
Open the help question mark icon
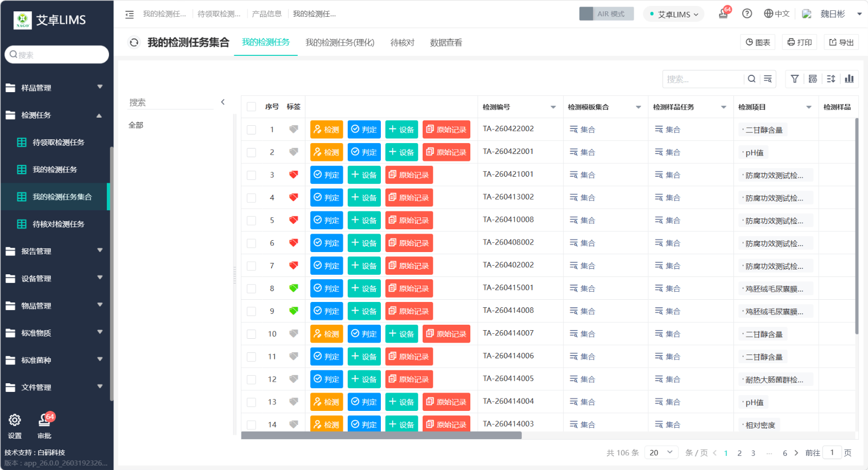coord(747,14)
